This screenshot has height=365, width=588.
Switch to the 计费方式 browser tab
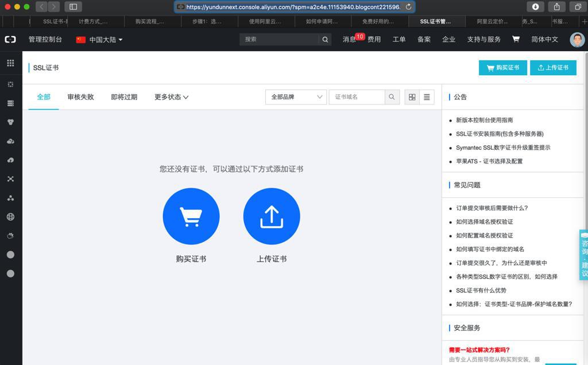point(96,21)
